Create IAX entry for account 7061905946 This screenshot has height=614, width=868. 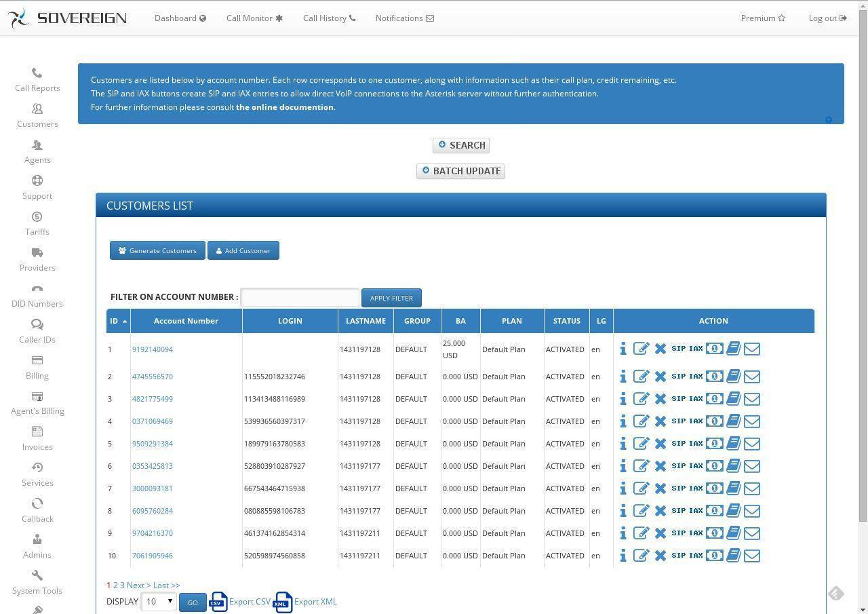coord(696,555)
